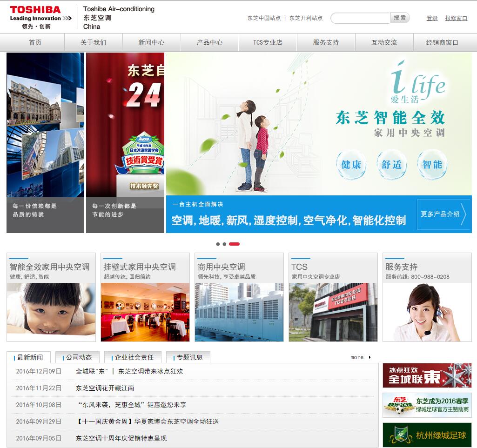Click the 技術賞受賞 award badge

click(143, 154)
